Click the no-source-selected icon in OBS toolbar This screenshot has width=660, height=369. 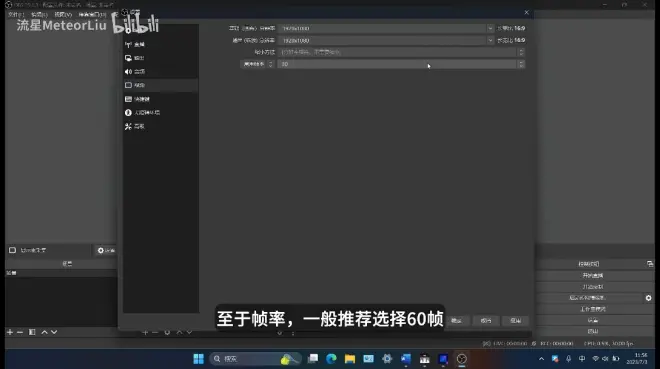pos(13,250)
